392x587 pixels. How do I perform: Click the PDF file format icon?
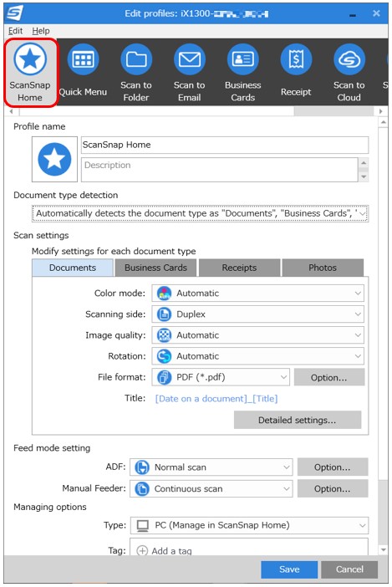(x=164, y=377)
